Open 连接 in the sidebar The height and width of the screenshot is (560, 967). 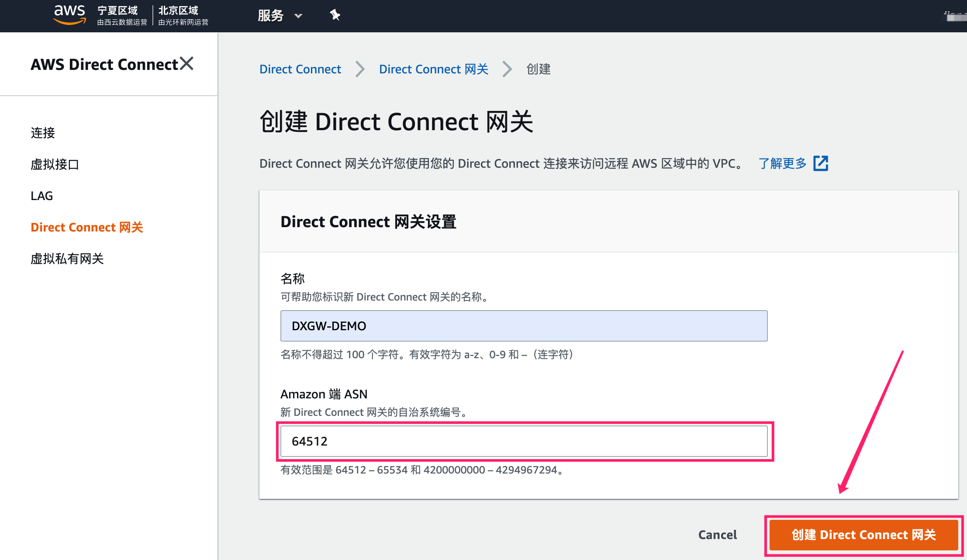click(x=43, y=133)
